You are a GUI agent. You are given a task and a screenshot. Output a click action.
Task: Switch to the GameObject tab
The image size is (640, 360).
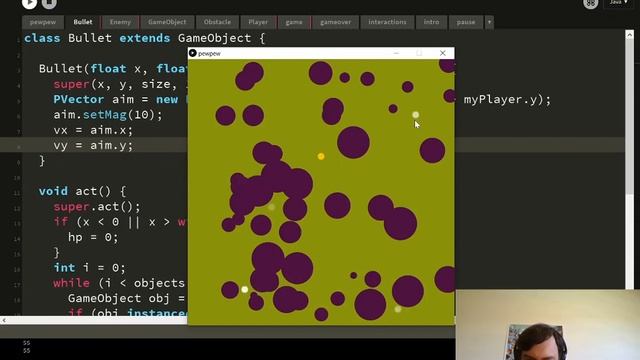pos(167,22)
